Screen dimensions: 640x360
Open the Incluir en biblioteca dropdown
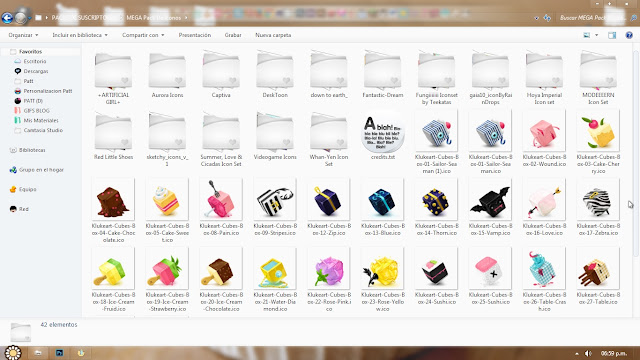point(80,35)
